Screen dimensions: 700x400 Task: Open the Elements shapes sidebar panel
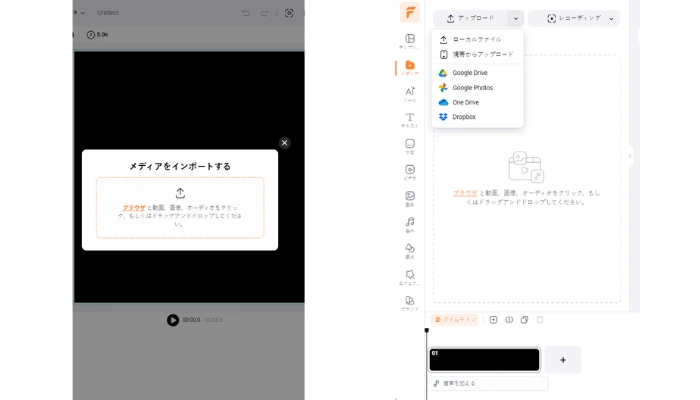[409, 250]
